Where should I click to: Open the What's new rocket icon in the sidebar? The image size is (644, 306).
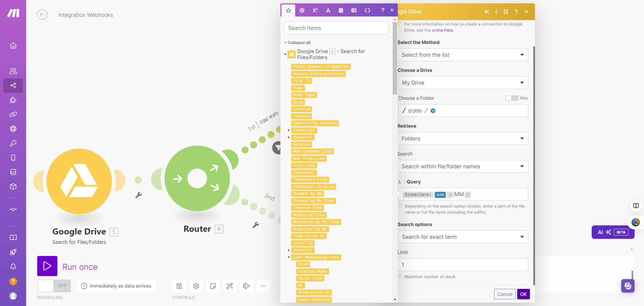click(x=13, y=252)
